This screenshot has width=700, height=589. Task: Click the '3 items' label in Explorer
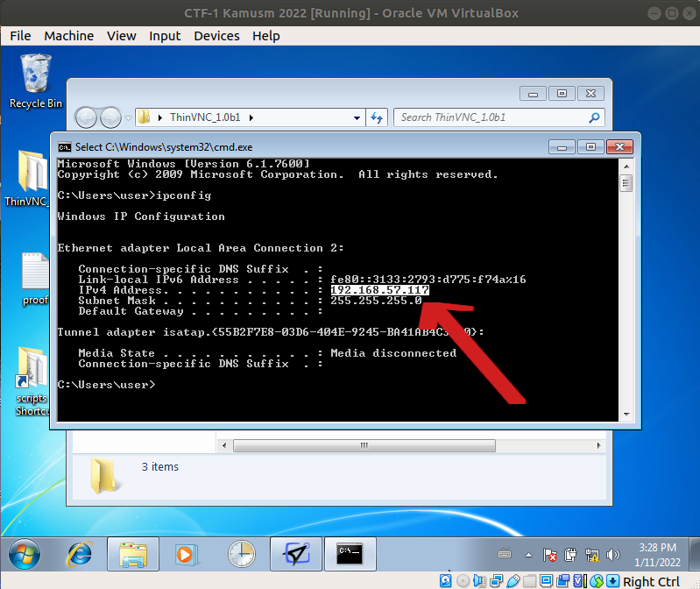tap(159, 466)
